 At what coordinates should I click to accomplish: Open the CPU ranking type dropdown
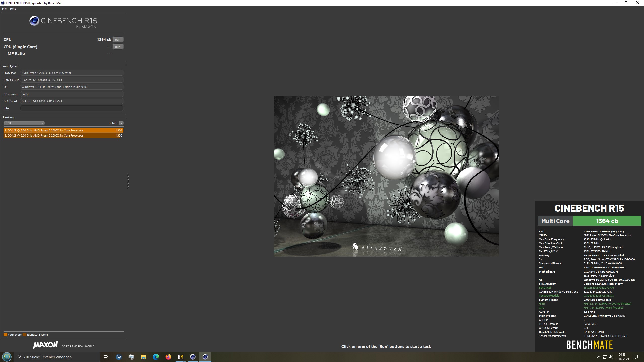(24, 123)
